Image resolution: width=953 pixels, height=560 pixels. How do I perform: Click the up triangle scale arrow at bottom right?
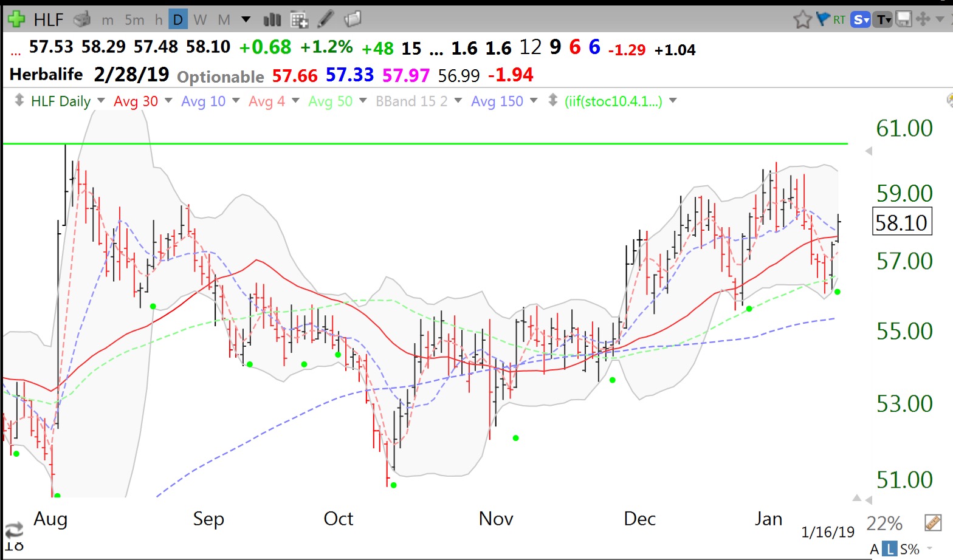(x=857, y=498)
